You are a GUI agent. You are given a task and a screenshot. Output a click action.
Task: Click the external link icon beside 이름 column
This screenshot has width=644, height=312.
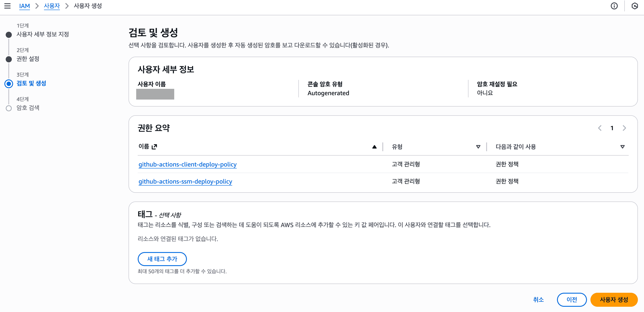(155, 147)
